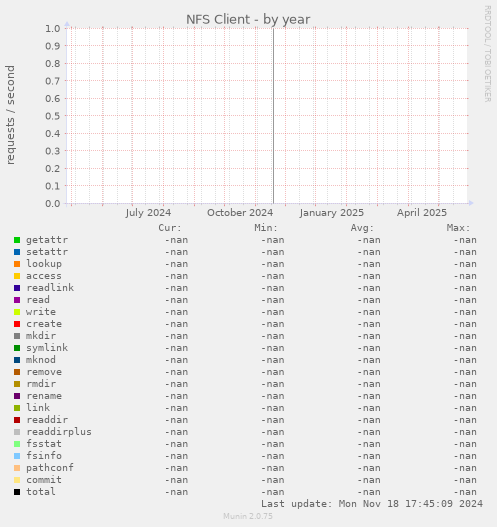Select the red create legend swatch
This screenshot has width=497, height=527.
coord(17,324)
